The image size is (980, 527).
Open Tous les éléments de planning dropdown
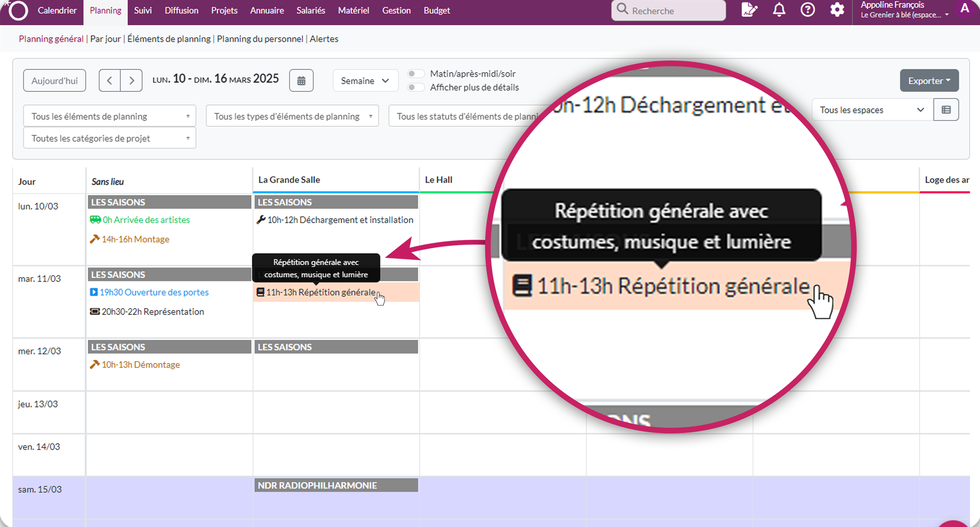pos(109,116)
